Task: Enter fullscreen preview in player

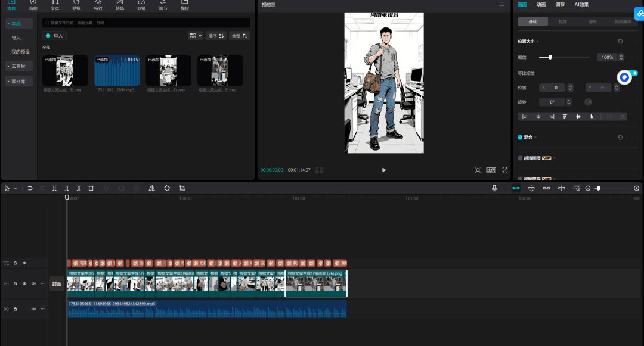Action: point(505,170)
